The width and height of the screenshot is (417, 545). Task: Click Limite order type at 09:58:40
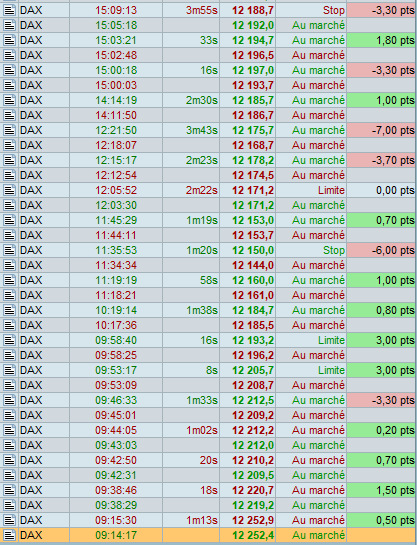click(331, 340)
